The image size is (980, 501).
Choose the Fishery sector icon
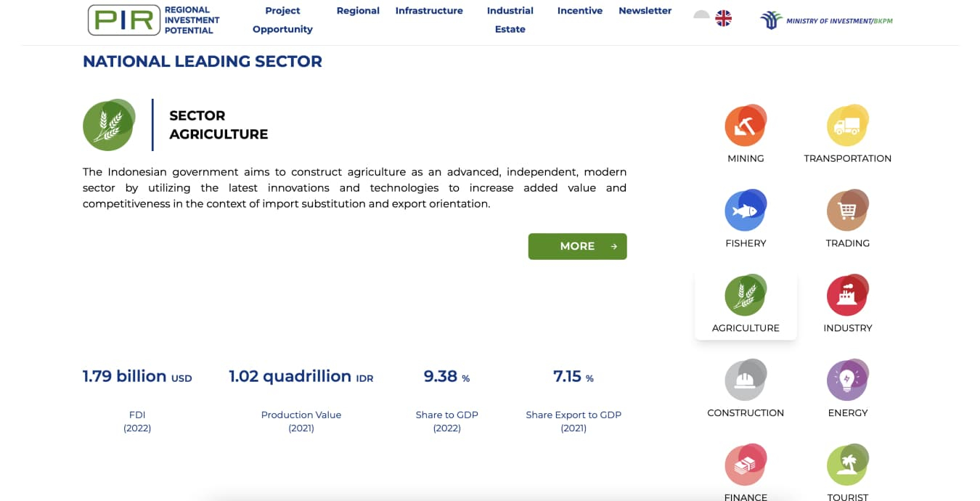(745, 211)
